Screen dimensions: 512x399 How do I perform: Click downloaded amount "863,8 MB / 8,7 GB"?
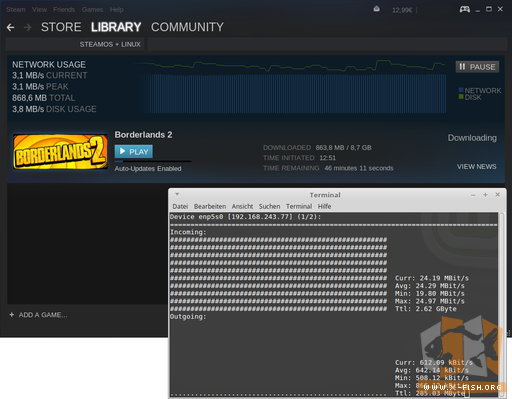tap(343, 148)
